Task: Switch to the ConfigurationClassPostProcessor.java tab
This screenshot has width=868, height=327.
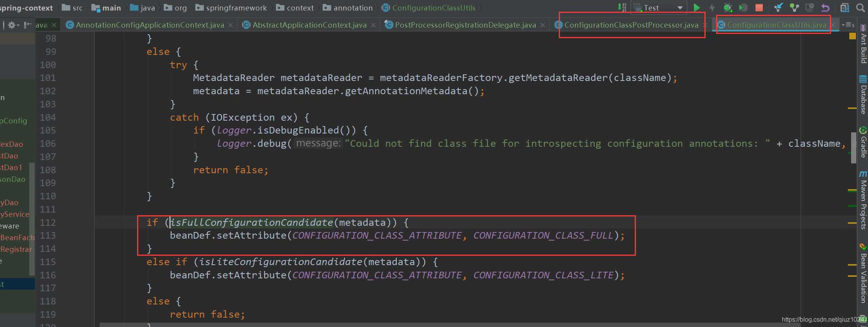Action: (631, 25)
